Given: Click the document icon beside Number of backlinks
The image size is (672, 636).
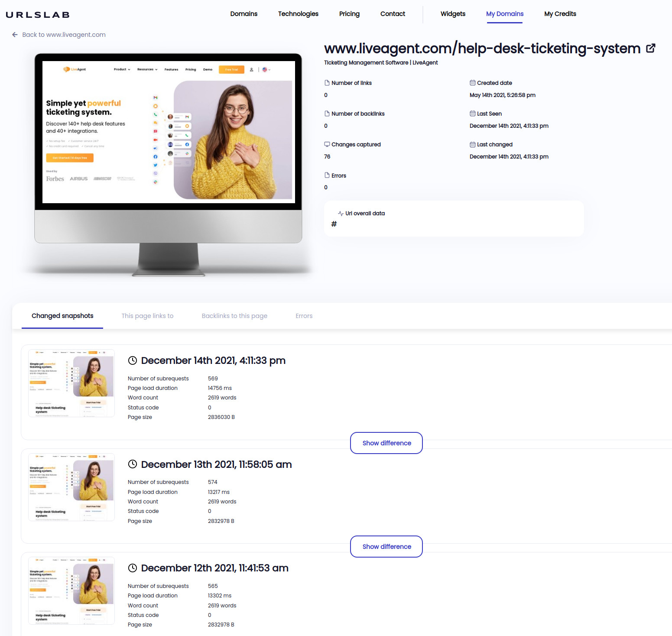Looking at the screenshot, I should (326, 113).
